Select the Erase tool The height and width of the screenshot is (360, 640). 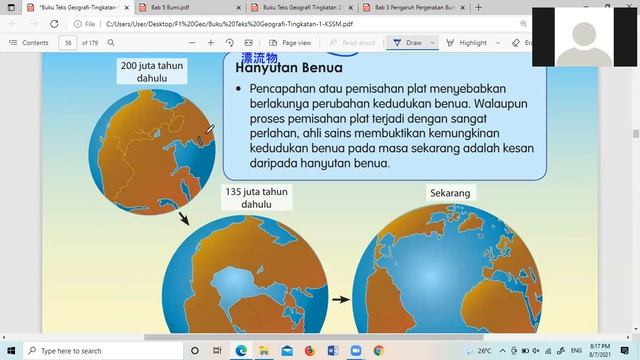[521, 42]
